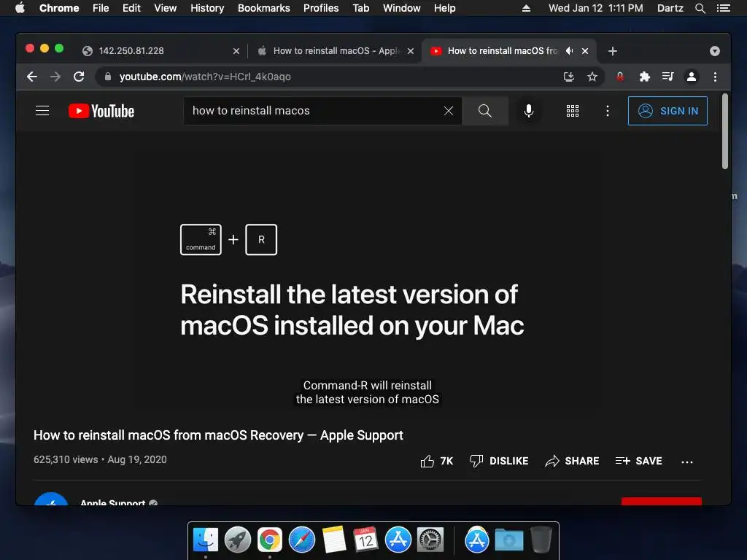Reload the YouTube page
The width and height of the screenshot is (747, 560).
pos(79,77)
